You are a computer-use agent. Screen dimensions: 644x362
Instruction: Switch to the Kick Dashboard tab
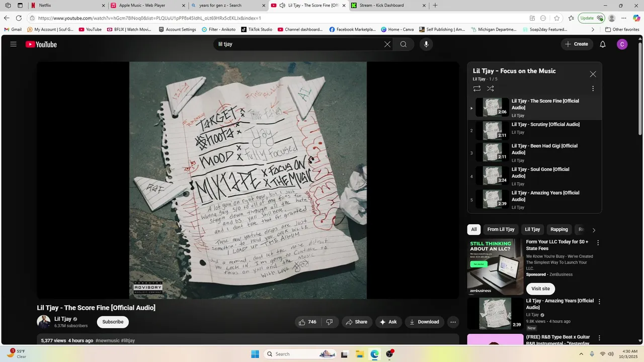388,6
